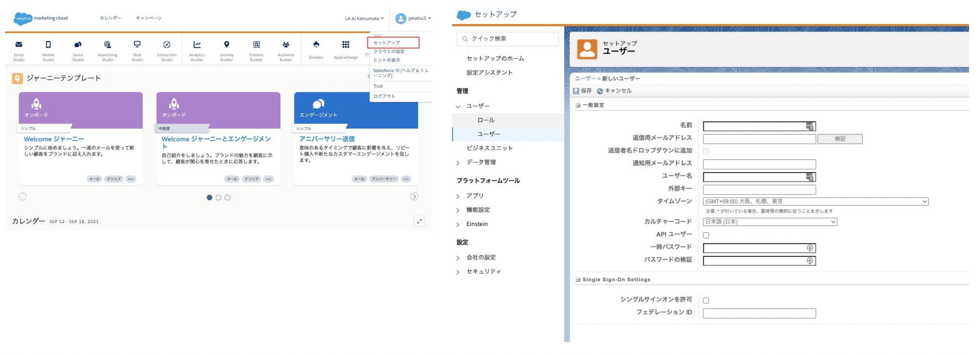Expand データ管理 in the sidebar

click(458, 163)
